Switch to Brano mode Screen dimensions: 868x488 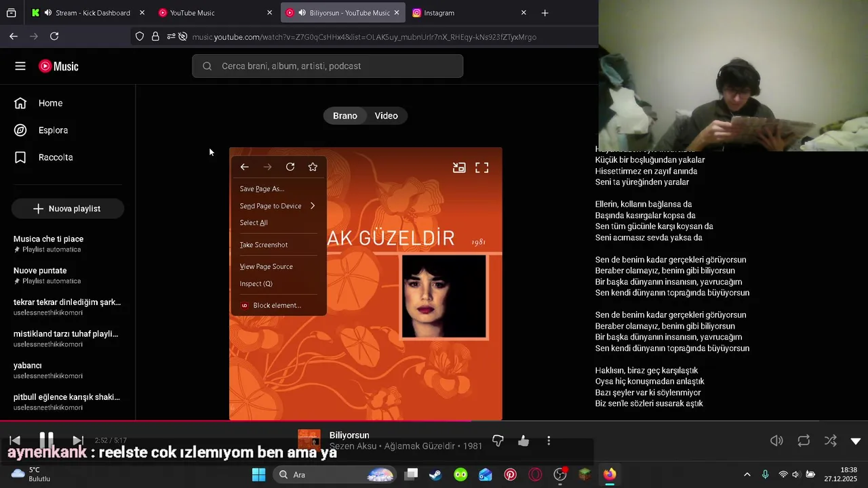tap(344, 116)
